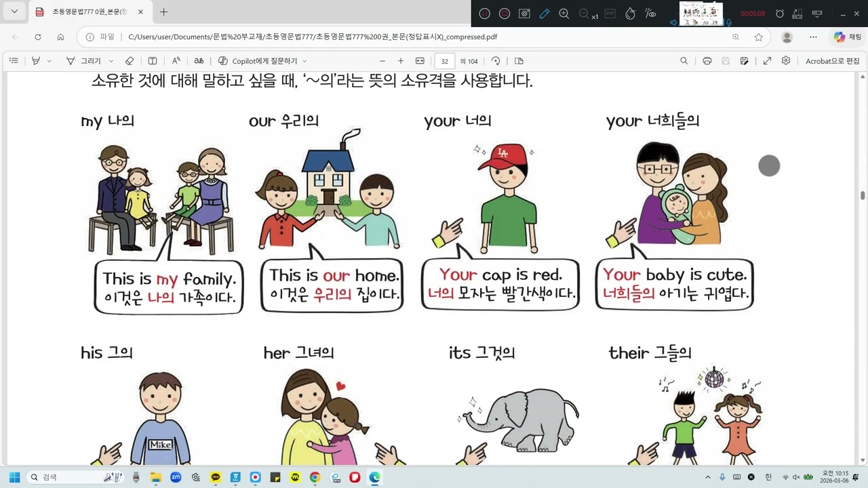868x488 pixels.
Task: Click the add text box icon
Action: click(153, 61)
